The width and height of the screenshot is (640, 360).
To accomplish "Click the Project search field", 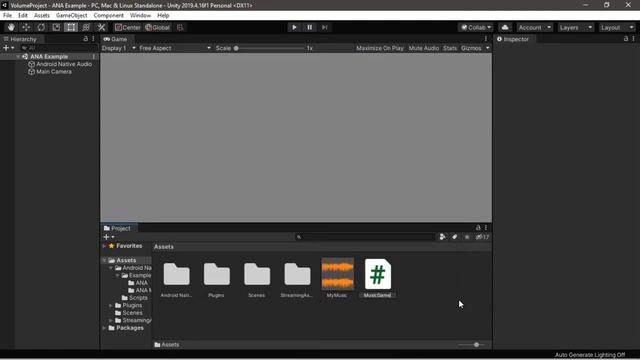I will click(x=365, y=237).
